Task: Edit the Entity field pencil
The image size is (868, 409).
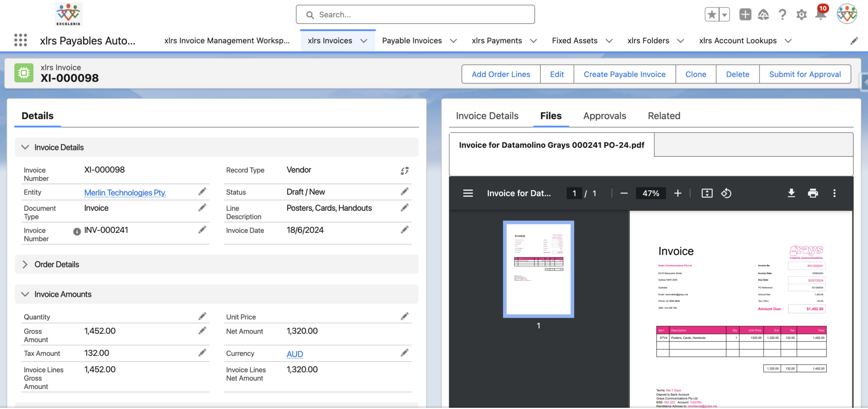Action: pos(202,192)
